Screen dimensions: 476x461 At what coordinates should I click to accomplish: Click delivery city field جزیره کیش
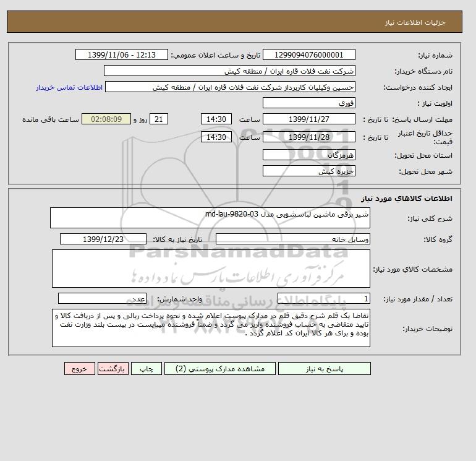pyautogui.click(x=308, y=171)
